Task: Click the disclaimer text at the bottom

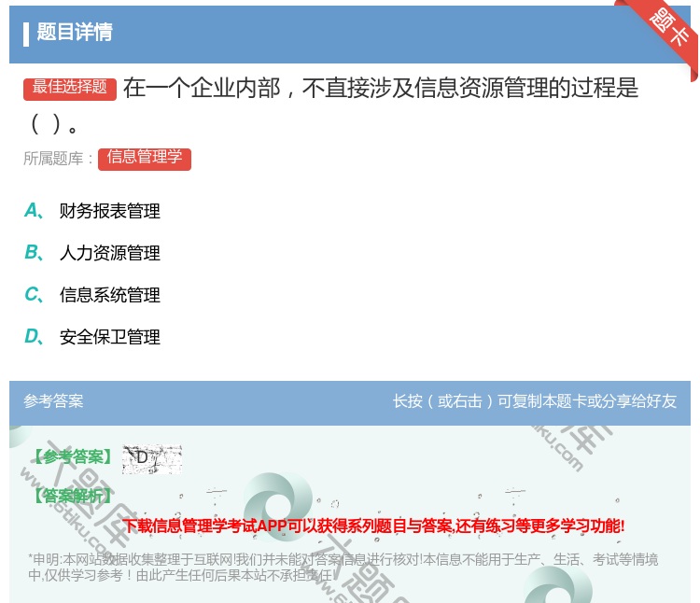Action: [x=343, y=567]
